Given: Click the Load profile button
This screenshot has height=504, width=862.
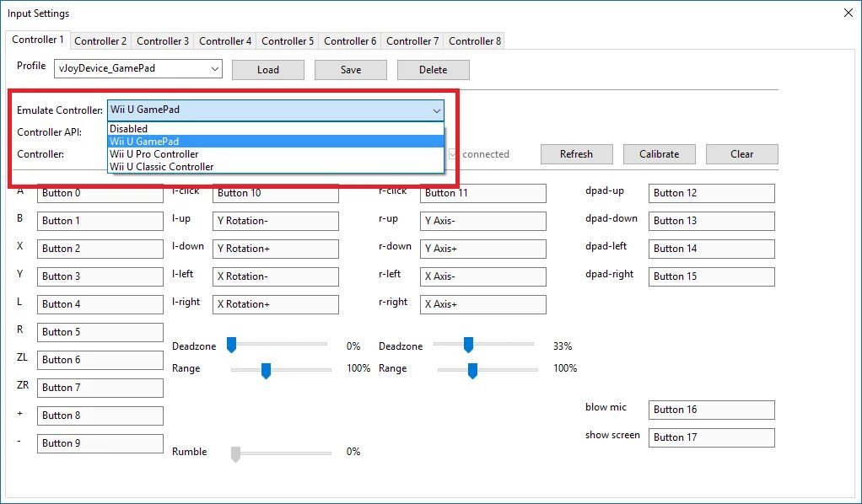Looking at the screenshot, I should point(268,70).
